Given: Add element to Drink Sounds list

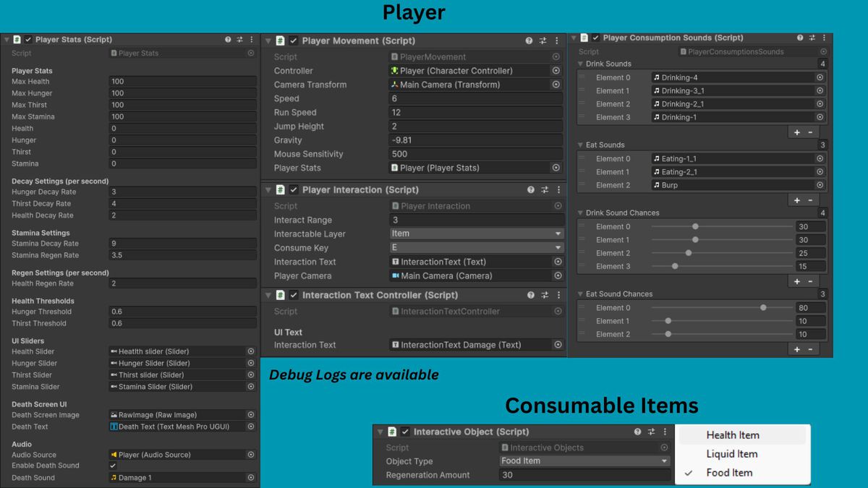Looking at the screenshot, I should coord(797,132).
